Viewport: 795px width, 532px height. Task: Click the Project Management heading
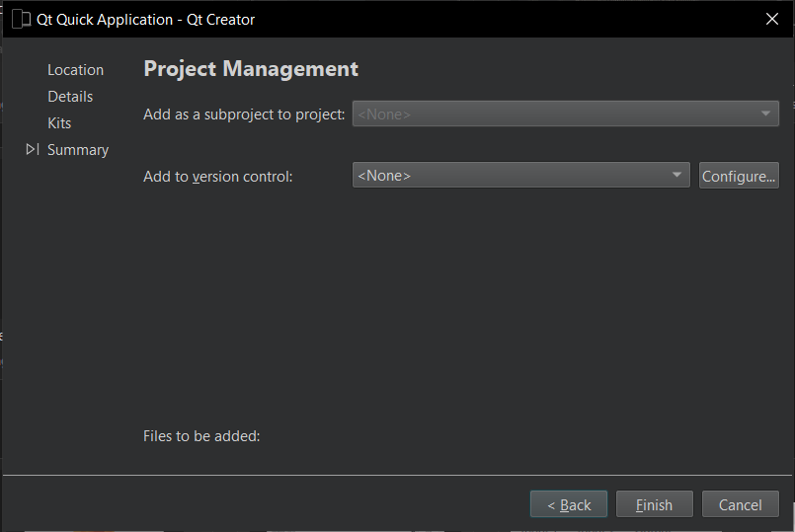click(x=251, y=69)
